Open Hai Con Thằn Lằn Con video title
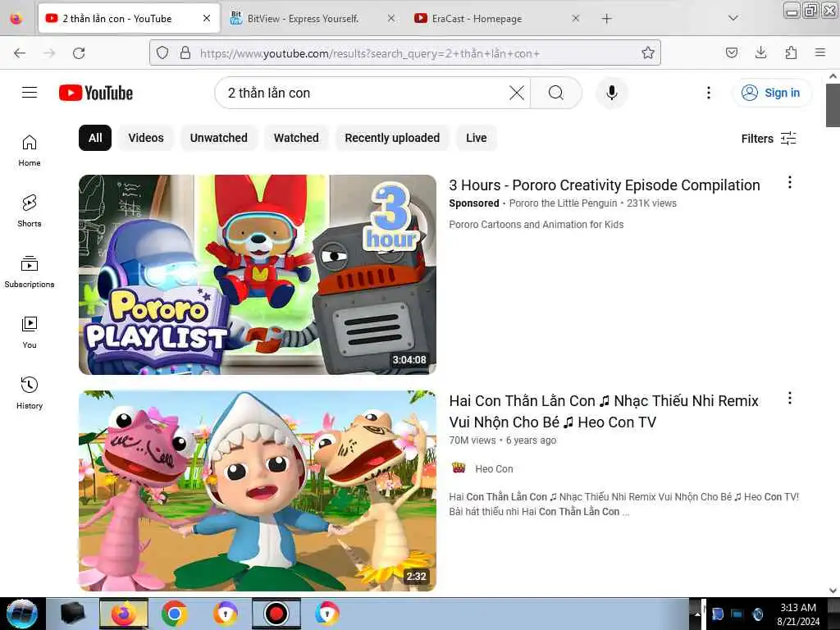The image size is (840, 630). pos(604,412)
